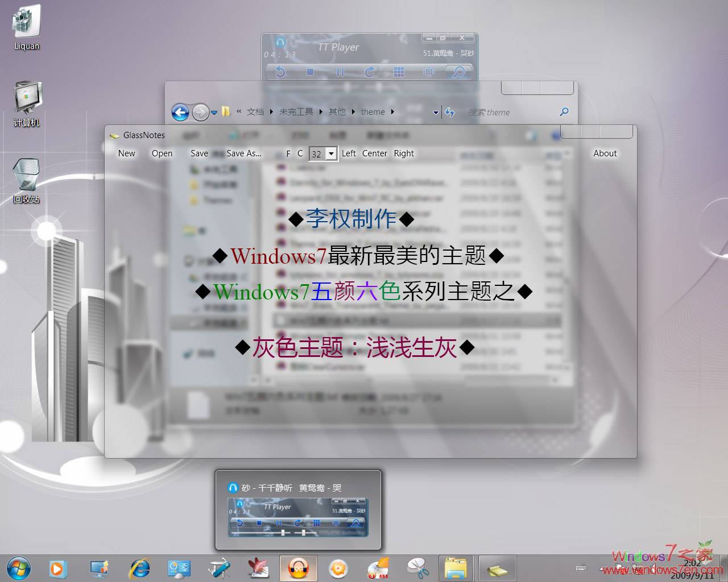Viewport: 728px width, 582px height.
Task: Open the Liquan desktop icon
Action: [27, 28]
